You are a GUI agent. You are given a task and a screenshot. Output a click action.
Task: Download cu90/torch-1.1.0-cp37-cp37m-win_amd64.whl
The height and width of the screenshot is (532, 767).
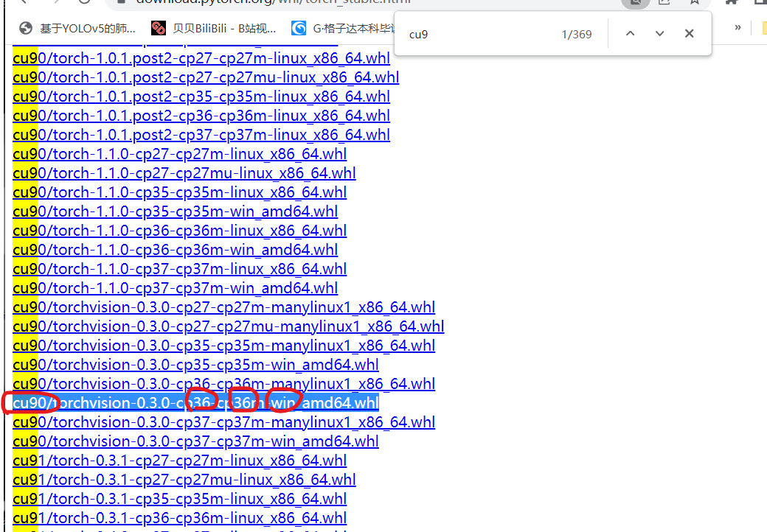(x=175, y=288)
